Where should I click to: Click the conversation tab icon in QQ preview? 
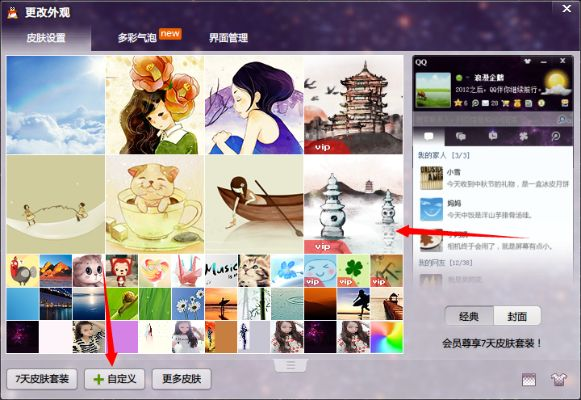point(429,137)
